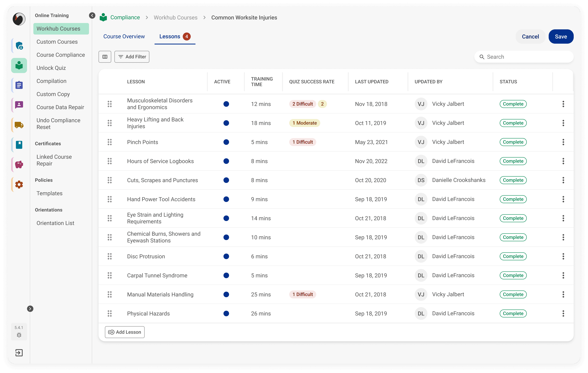Open the piggy bank sidebar icon
Image resolution: width=588 pixels, height=373 pixels.
coord(19,165)
